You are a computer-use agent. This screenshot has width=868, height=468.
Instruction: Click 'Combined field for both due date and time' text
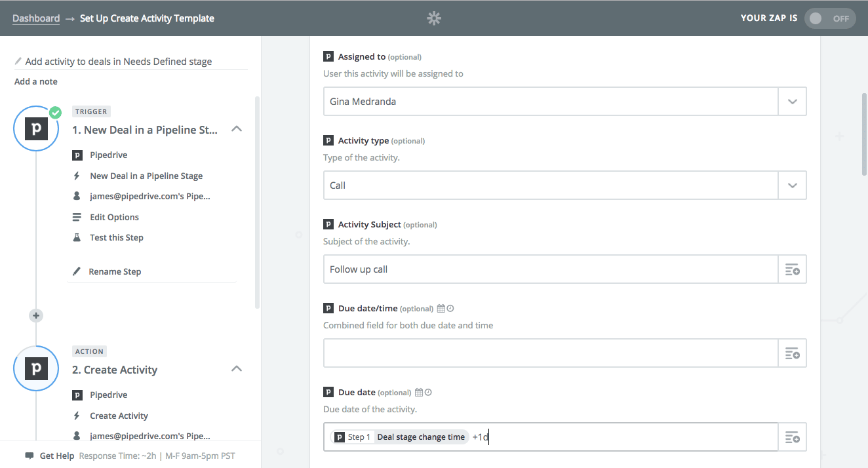click(x=408, y=326)
